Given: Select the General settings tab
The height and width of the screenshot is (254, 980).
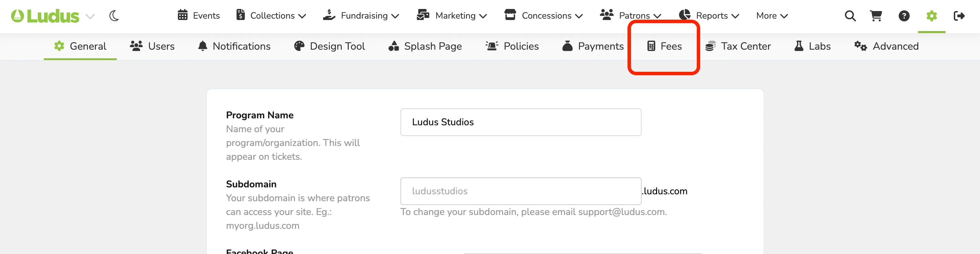Looking at the screenshot, I should click(80, 47).
